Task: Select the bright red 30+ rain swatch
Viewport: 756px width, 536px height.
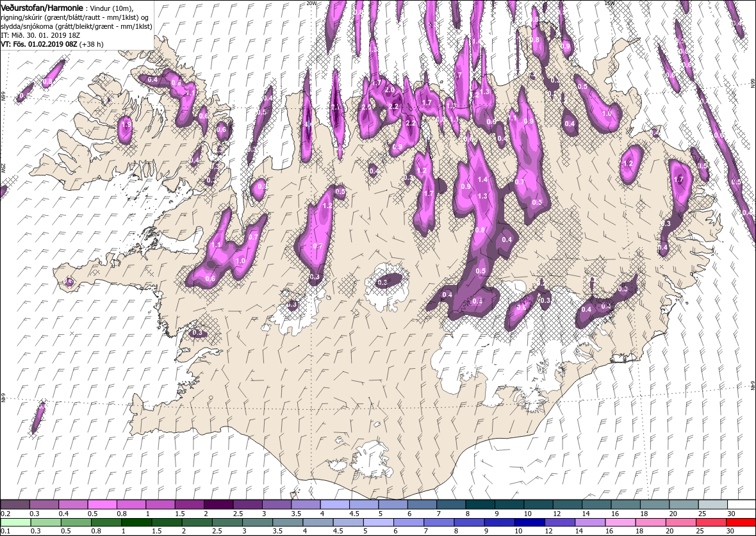Action: click(741, 523)
